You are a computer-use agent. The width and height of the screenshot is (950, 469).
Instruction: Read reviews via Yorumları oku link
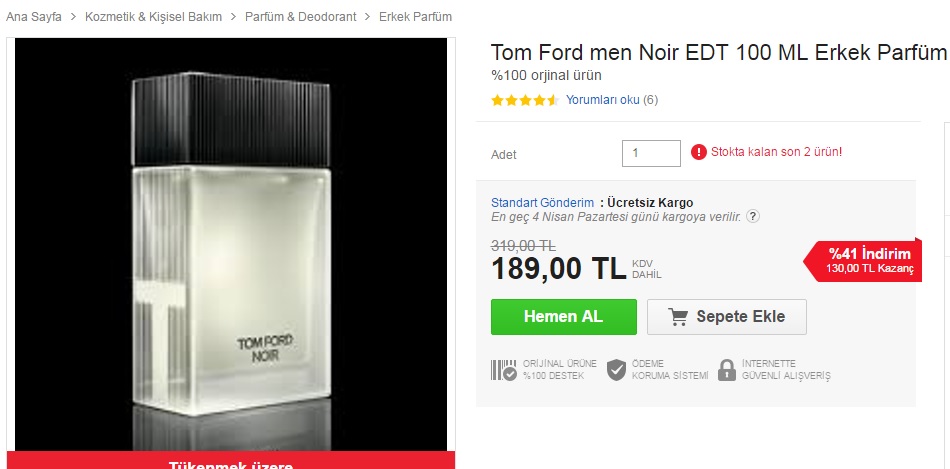click(603, 100)
